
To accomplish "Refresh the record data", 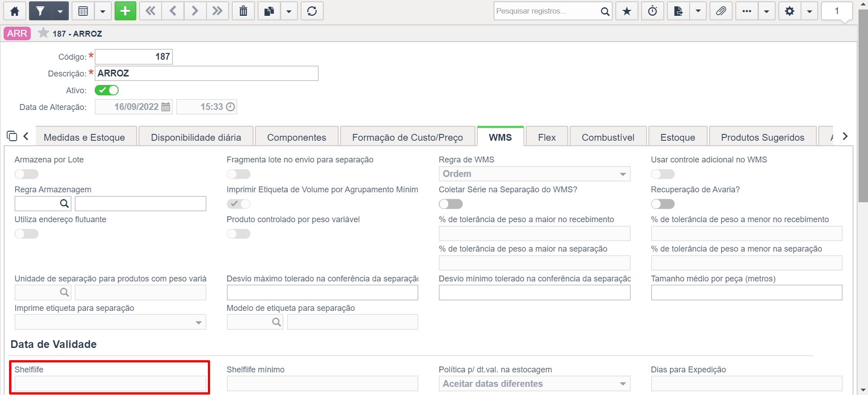I will point(312,11).
